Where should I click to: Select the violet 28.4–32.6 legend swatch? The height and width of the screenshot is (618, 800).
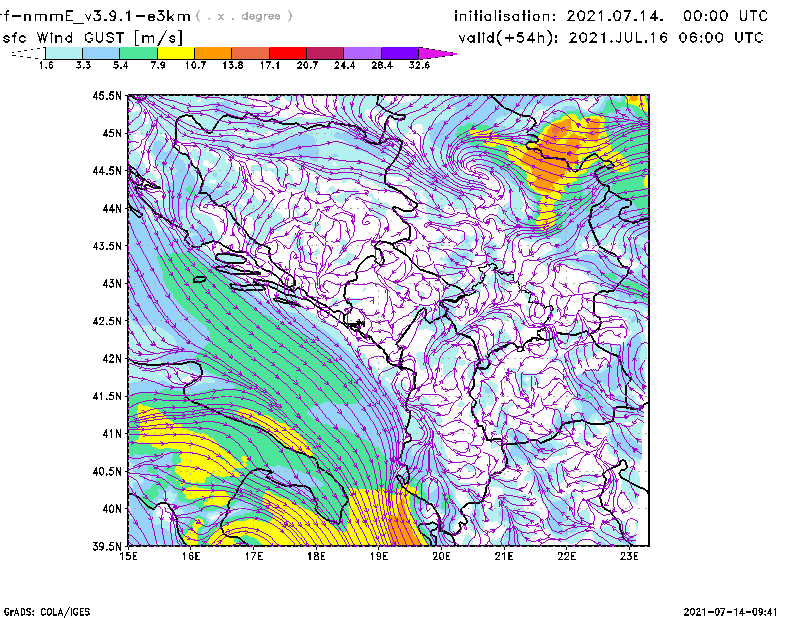coord(400,53)
